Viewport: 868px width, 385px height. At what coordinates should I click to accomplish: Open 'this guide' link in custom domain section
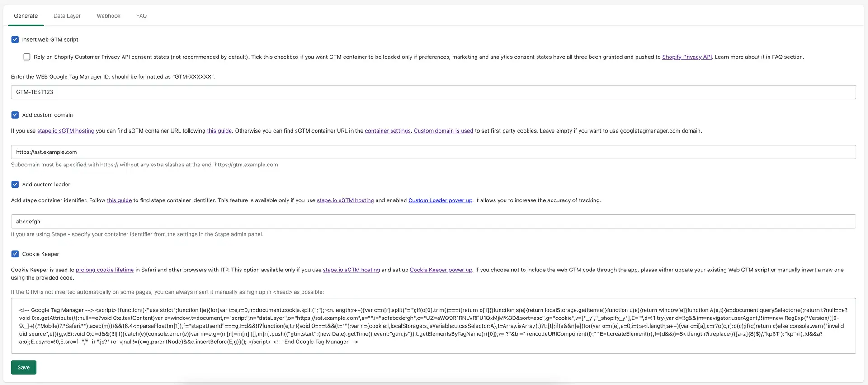tap(219, 131)
